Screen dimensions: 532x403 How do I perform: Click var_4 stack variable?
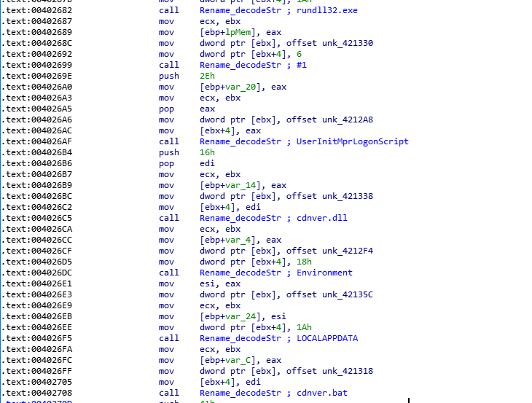[238, 240]
